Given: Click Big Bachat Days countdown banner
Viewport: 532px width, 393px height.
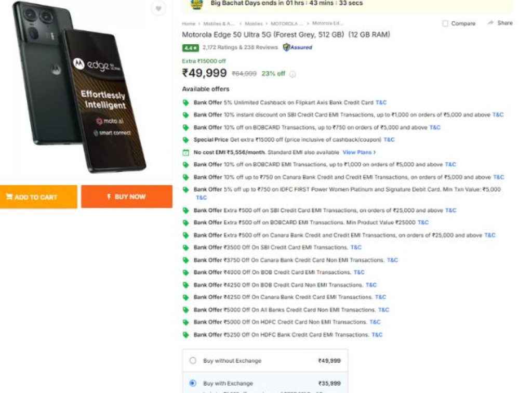Looking at the screenshot, I should point(348,5).
